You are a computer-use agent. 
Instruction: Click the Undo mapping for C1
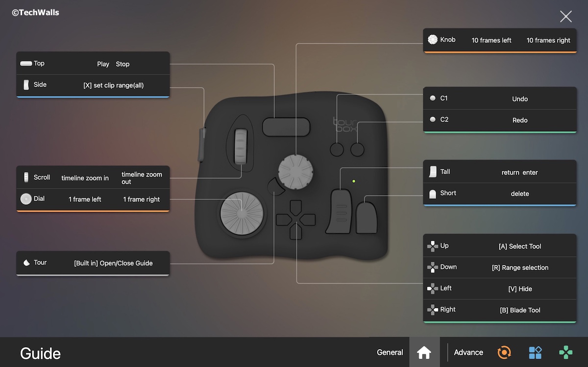520,99
